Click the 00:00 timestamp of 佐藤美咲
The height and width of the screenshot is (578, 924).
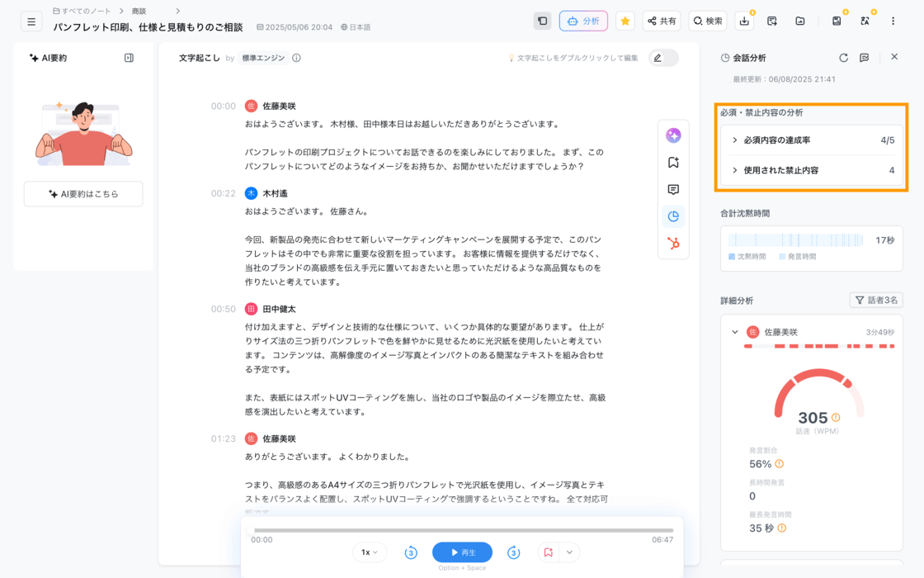click(224, 107)
